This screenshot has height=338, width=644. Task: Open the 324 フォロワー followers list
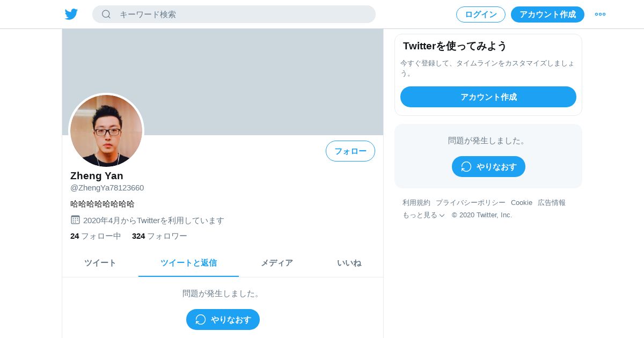[159, 236]
